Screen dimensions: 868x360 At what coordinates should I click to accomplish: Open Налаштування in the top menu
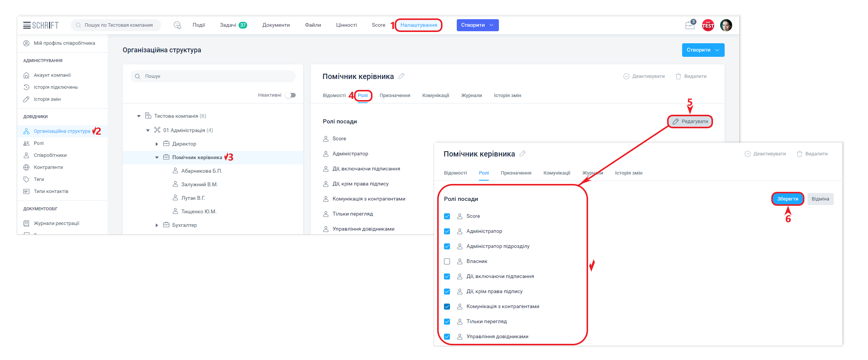coord(418,25)
